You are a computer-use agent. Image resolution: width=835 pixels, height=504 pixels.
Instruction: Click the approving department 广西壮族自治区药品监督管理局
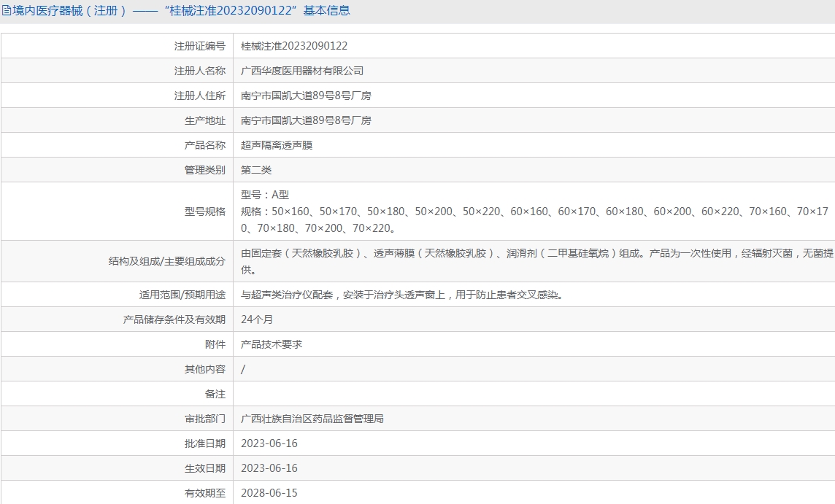[x=312, y=419]
